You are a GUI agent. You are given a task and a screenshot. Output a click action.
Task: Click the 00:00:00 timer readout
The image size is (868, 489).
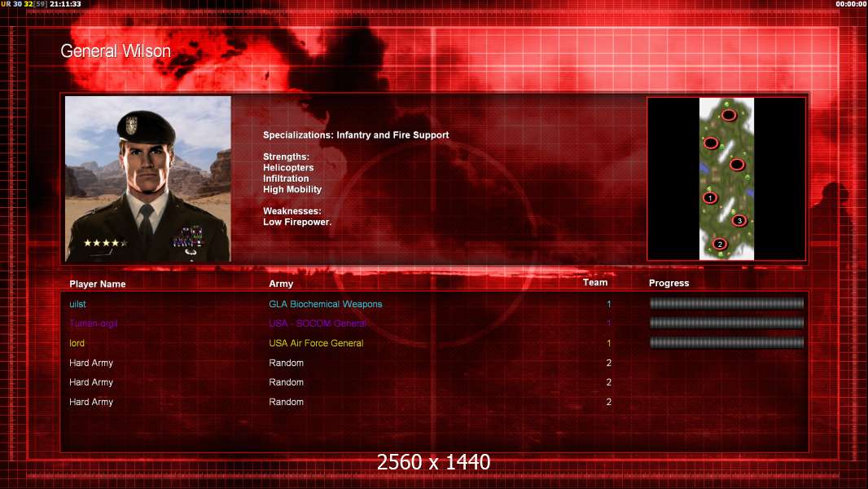point(852,4)
